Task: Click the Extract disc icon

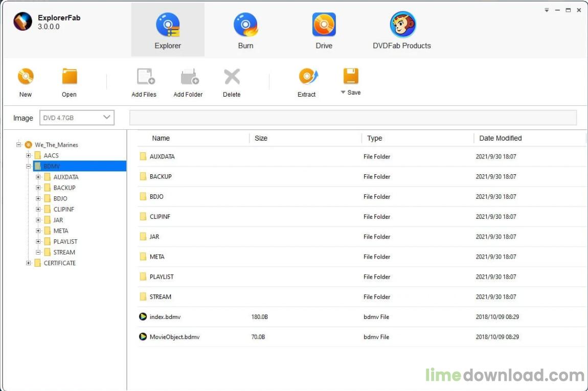Action: (x=308, y=77)
